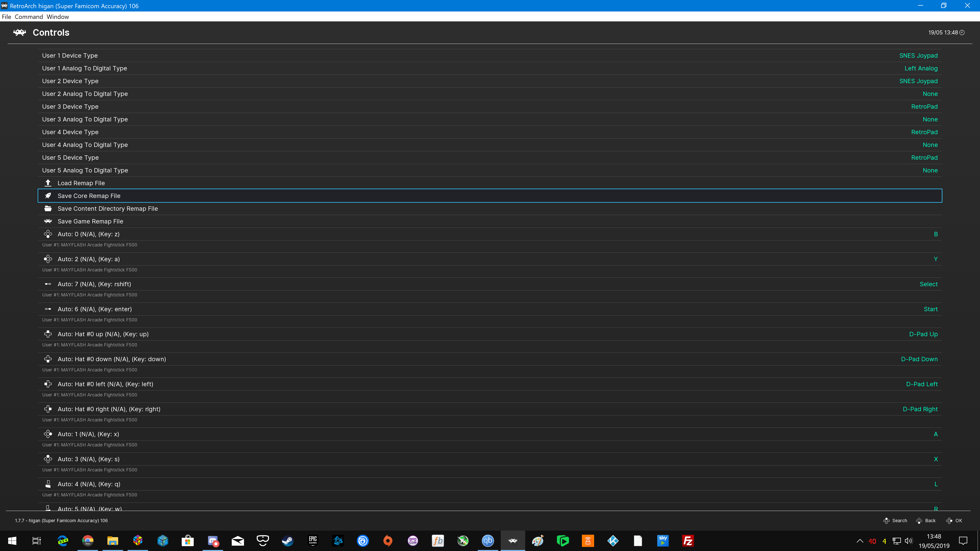Click the Save Game Remap File invader icon
Screen dimensions: 980x551
click(48, 221)
